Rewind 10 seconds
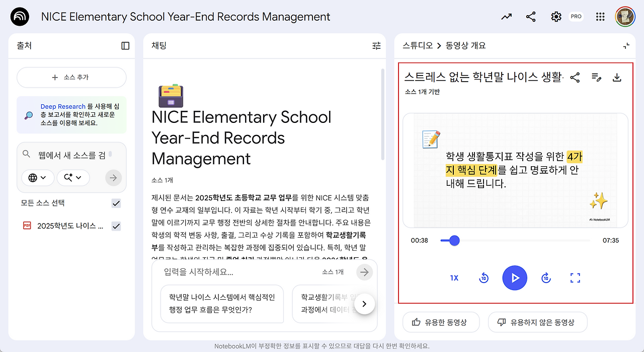Screen dimensions: 644x352 coord(484,278)
